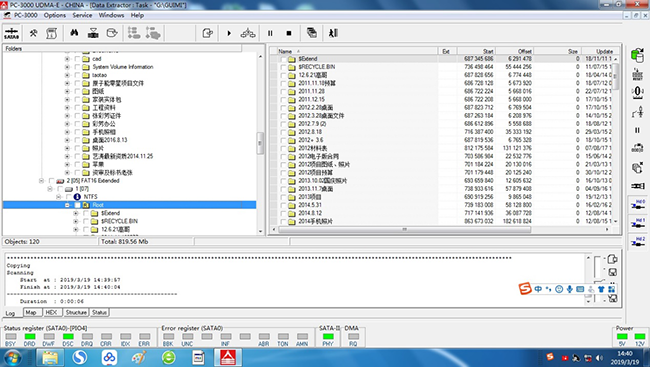Toggle checkbox for the cad folder
The image size is (650, 367).
pyautogui.click(x=77, y=59)
